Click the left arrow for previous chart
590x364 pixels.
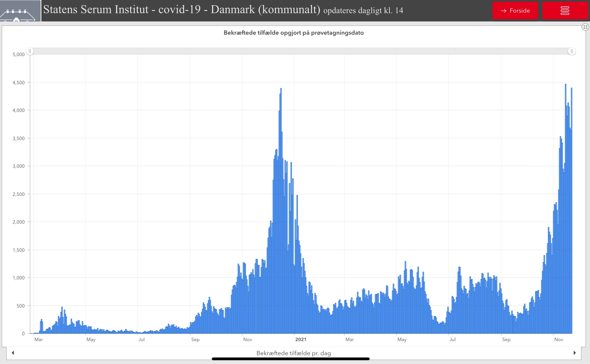(x=13, y=353)
